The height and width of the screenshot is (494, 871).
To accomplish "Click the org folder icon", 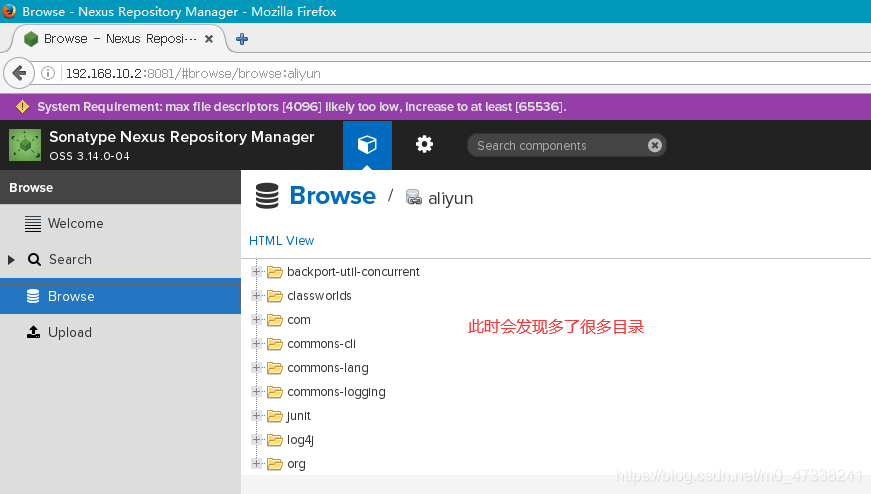I will 275,463.
